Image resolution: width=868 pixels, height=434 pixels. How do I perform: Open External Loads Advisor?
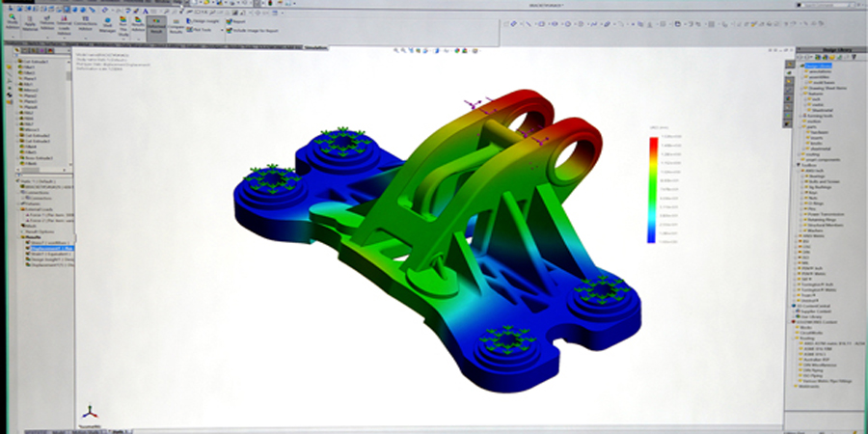coord(64,27)
